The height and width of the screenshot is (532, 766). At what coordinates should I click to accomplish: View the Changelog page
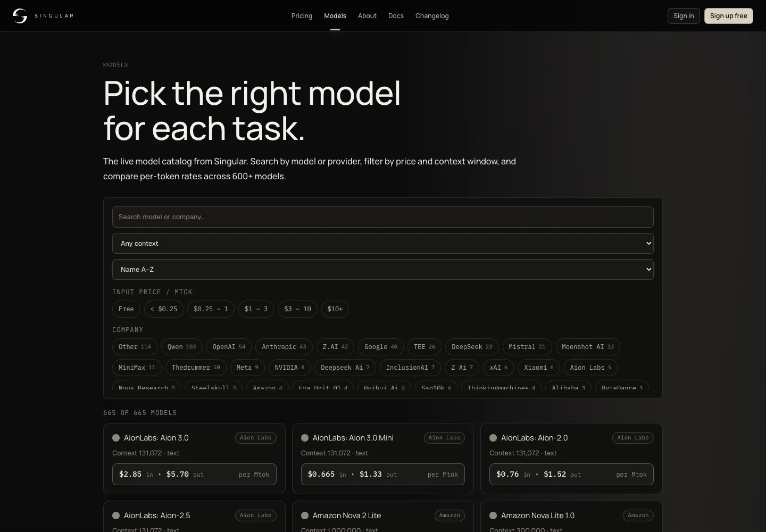click(x=432, y=16)
